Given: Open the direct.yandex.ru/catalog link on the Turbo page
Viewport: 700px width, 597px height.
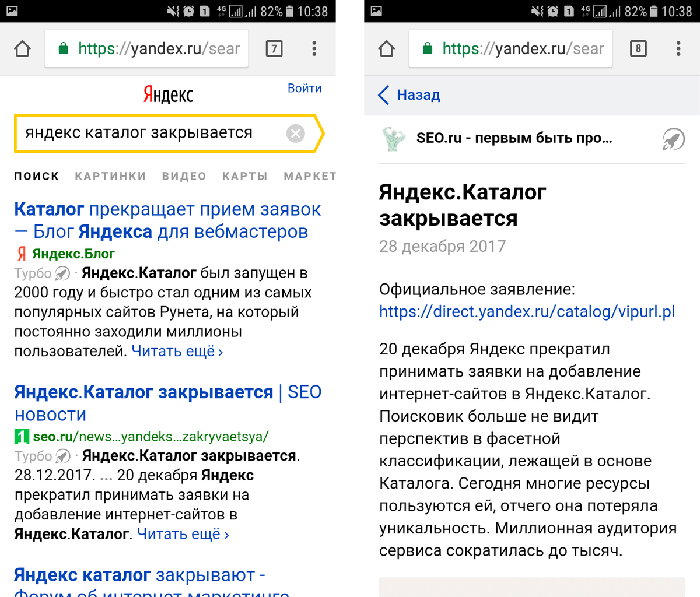Looking at the screenshot, I should [525, 311].
